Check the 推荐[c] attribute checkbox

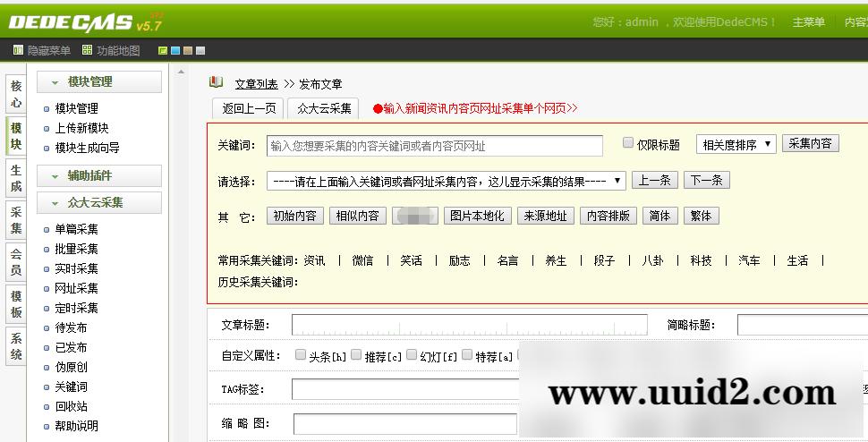click(356, 354)
